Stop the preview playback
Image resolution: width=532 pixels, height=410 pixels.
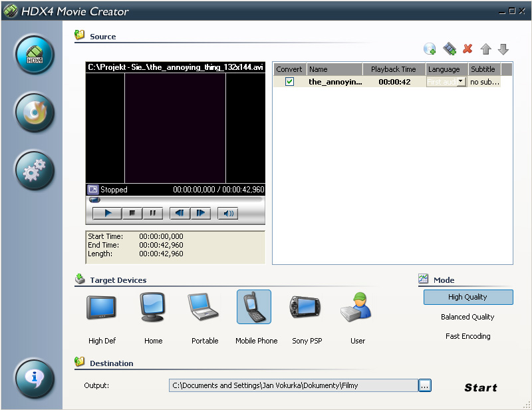(x=132, y=214)
